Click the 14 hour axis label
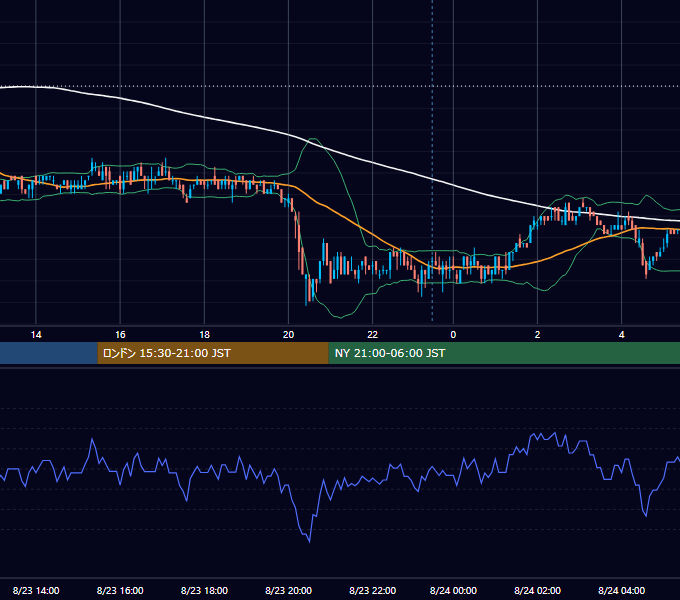The height and width of the screenshot is (600, 680). pos(36,335)
